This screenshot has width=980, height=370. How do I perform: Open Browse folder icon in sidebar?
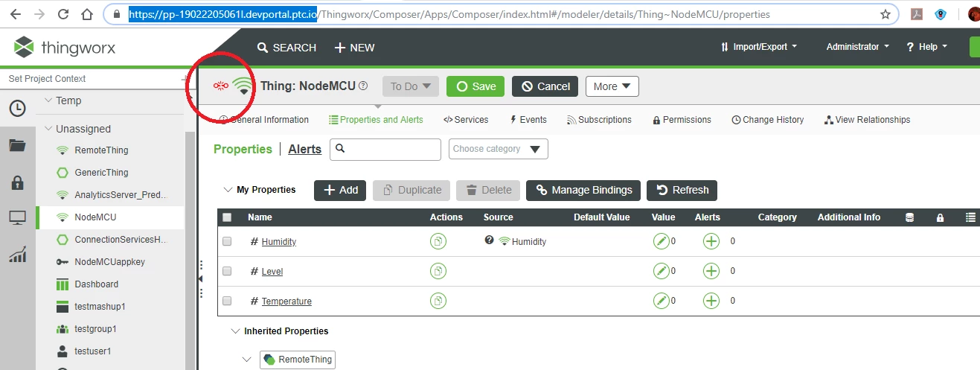[x=17, y=145]
